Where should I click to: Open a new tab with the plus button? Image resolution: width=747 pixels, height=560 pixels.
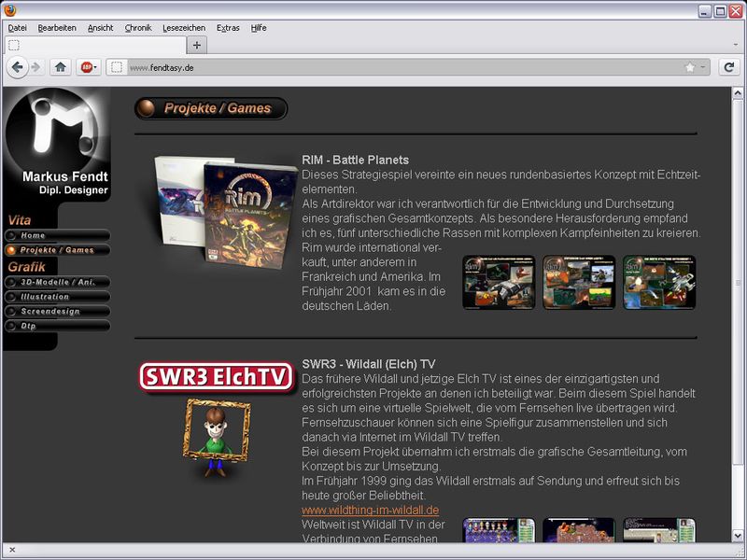(196, 45)
